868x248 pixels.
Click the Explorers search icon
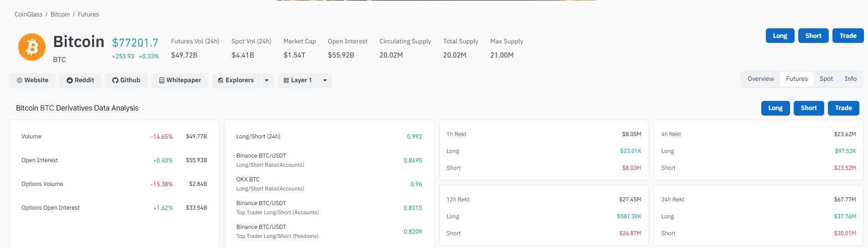(221, 80)
